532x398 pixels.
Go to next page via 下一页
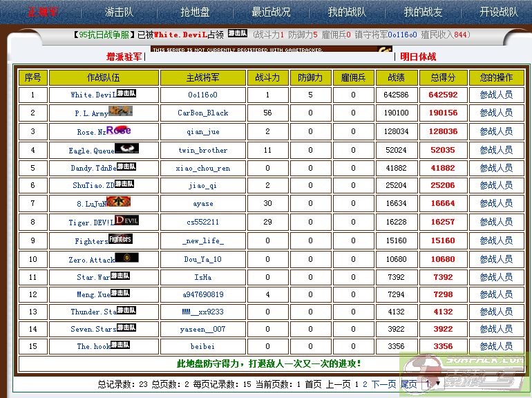pos(383,384)
